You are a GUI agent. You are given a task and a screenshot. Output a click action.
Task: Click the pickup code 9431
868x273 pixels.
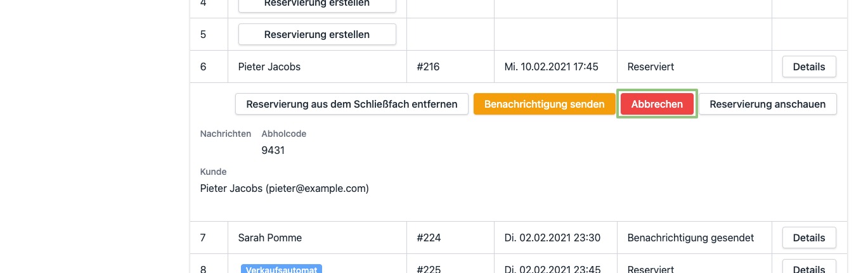coord(273,151)
